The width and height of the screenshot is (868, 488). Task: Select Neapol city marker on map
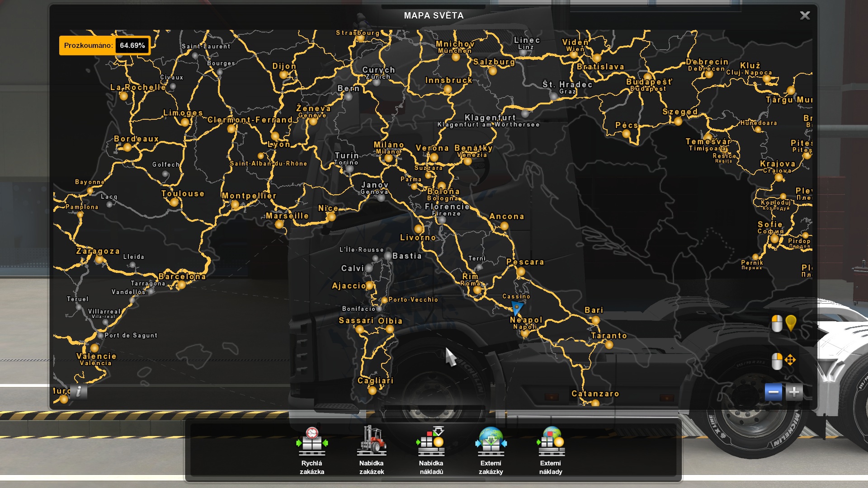525,333
